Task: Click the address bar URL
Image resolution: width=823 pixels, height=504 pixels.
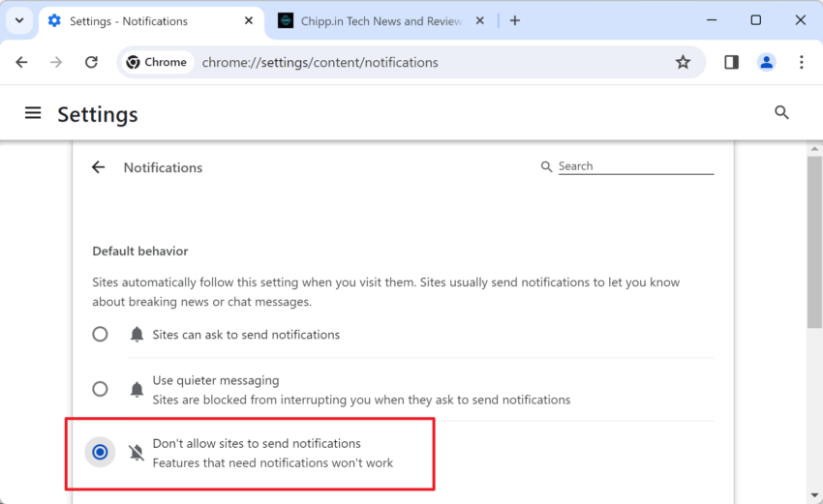Action: click(320, 63)
